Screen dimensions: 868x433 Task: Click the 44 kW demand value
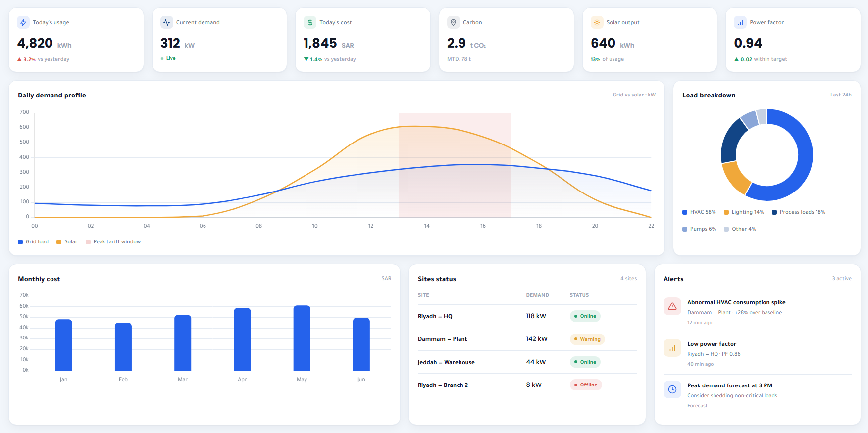click(x=536, y=362)
